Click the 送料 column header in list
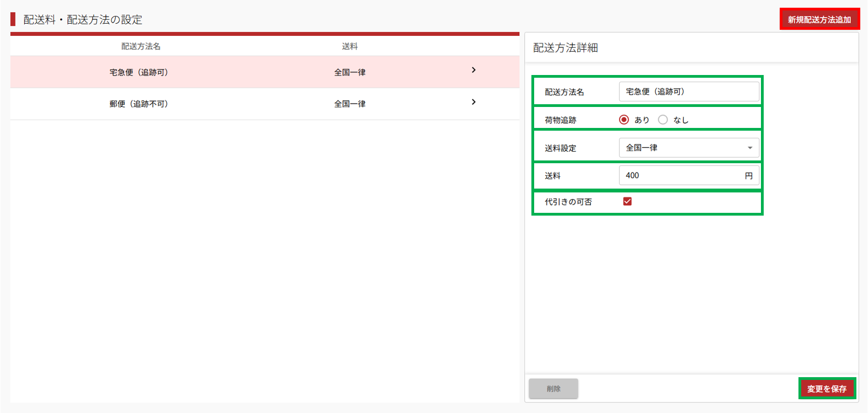This screenshot has height=413, width=868. [x=349, y=46]
